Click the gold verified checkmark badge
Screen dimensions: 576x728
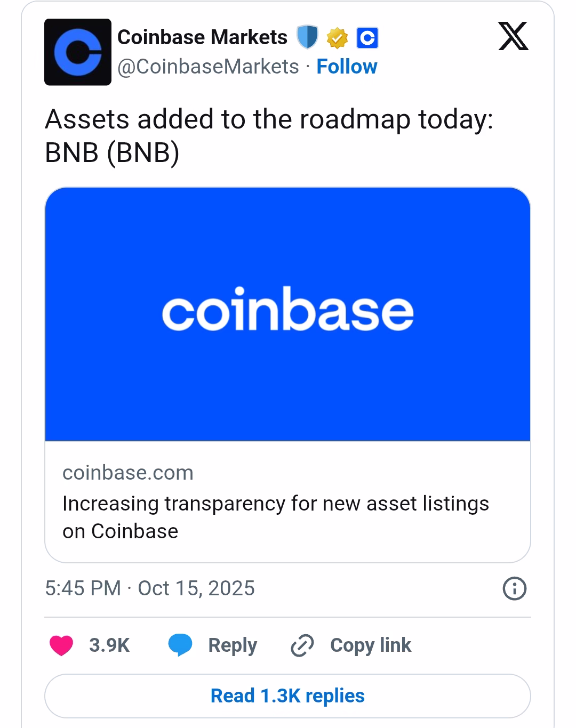click(337, 38)
